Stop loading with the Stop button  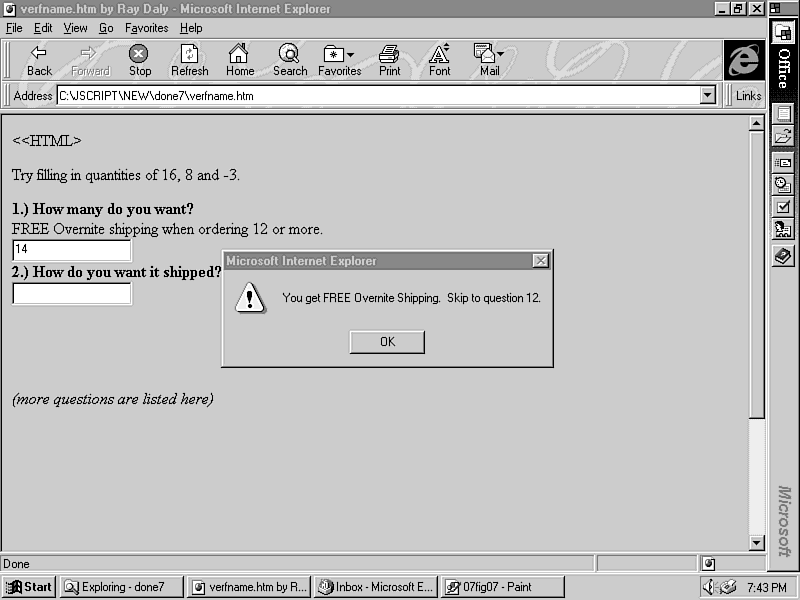coord(139,60)
